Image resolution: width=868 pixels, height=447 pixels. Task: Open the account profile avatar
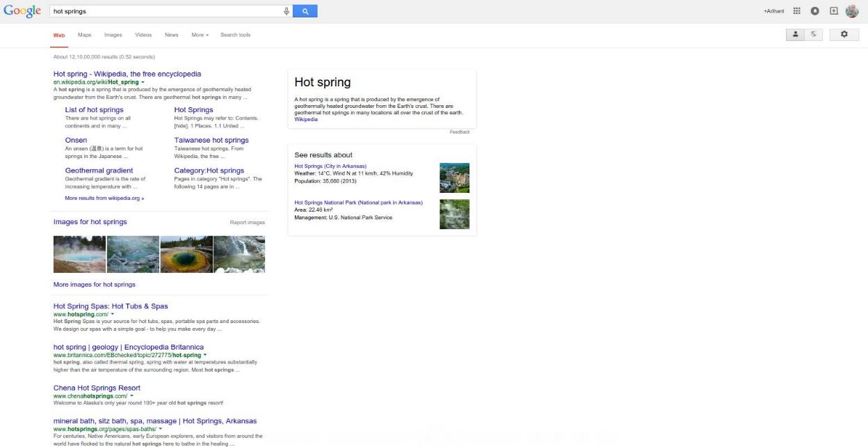[851, 10]
